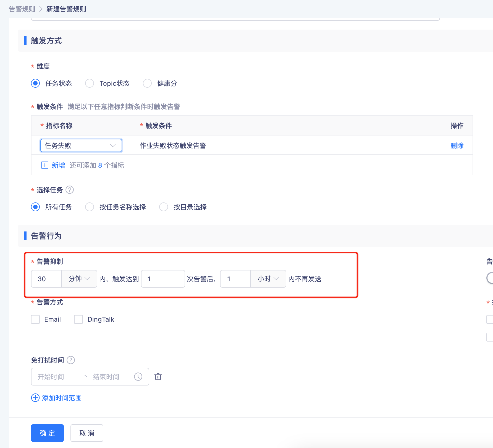Screen dimensions: 493x448
Task: Choose 按任务名称选择 radio option
Action: [90, 207]
